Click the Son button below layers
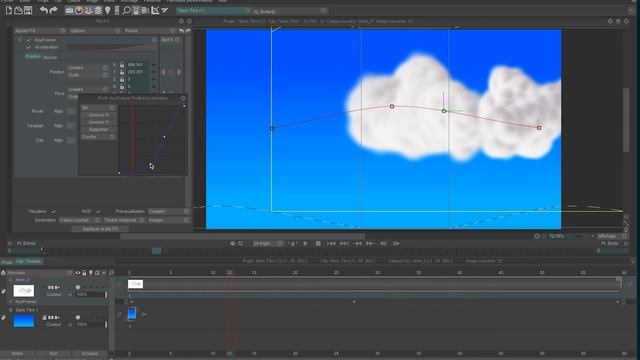640x360 pixels. click(x=53, y=353)
